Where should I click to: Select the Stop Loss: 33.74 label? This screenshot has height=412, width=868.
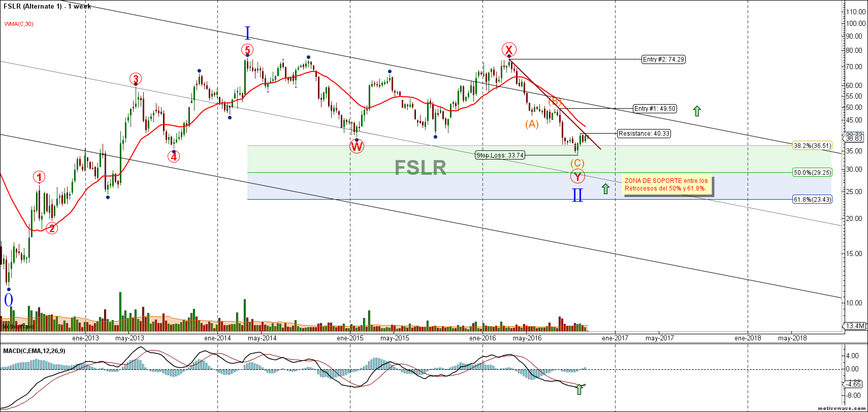[500, 155]
